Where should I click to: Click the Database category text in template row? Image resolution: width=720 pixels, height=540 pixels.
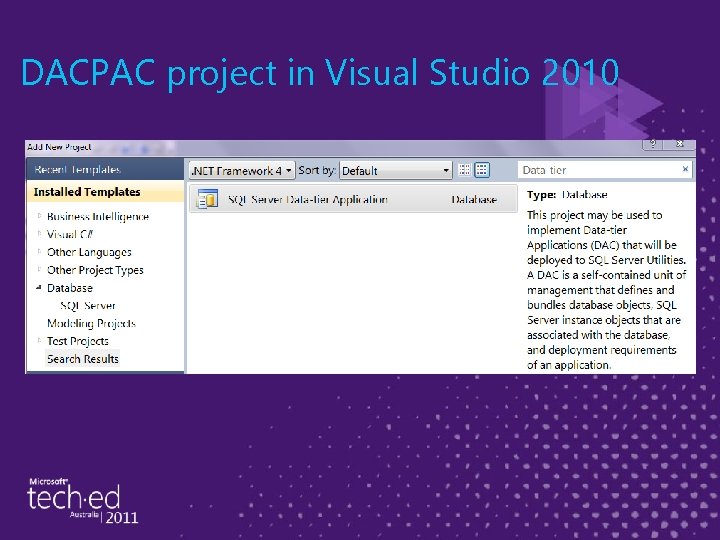(x=474, y=199)
